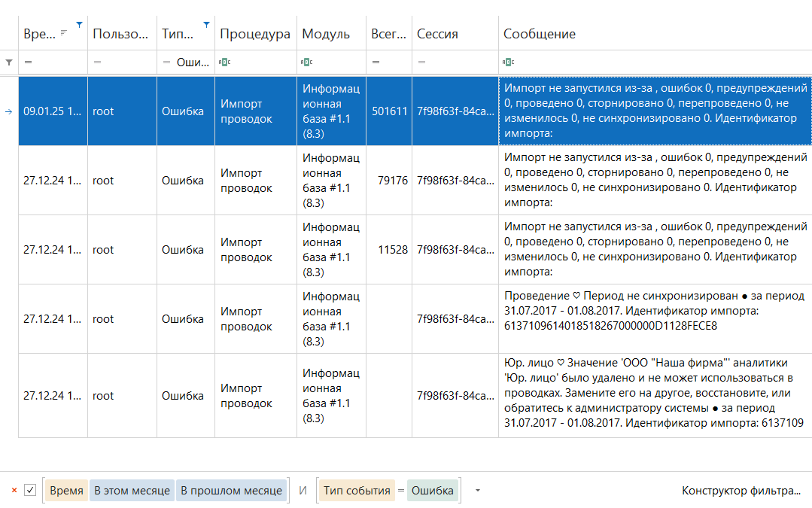Click the equals operator icon in Всего filter

point(376,62)
